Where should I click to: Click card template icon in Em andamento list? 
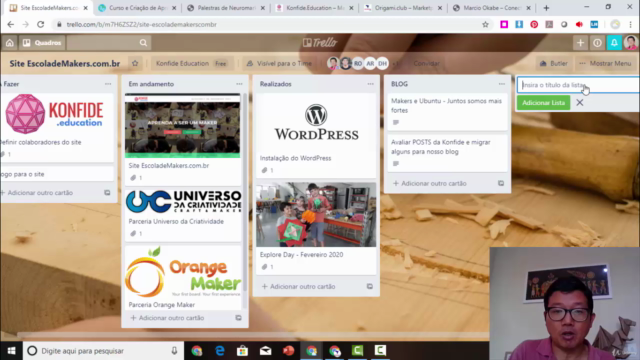[238, 318]
